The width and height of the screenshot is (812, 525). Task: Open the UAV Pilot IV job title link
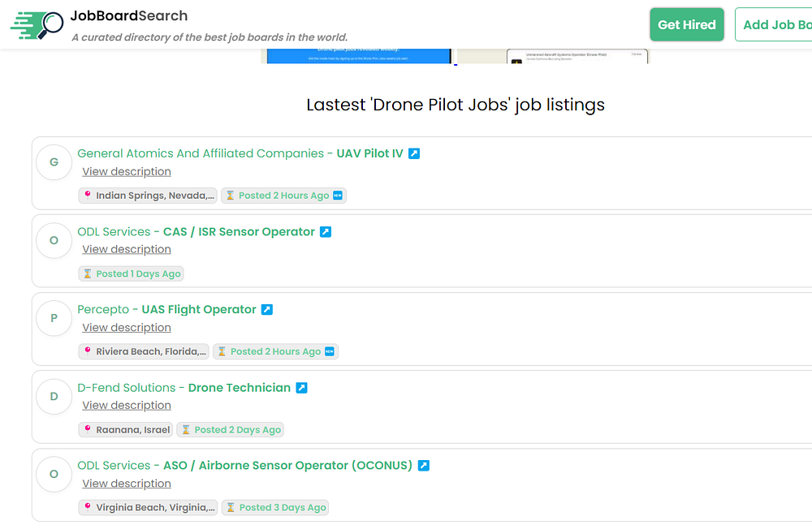[369, 153]
